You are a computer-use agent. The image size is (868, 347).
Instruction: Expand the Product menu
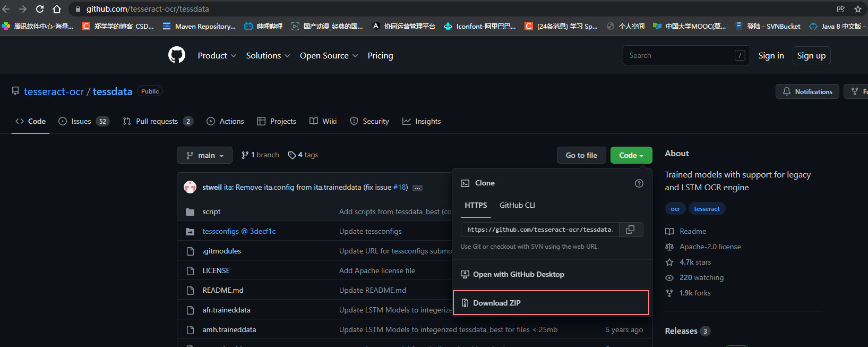217,55
